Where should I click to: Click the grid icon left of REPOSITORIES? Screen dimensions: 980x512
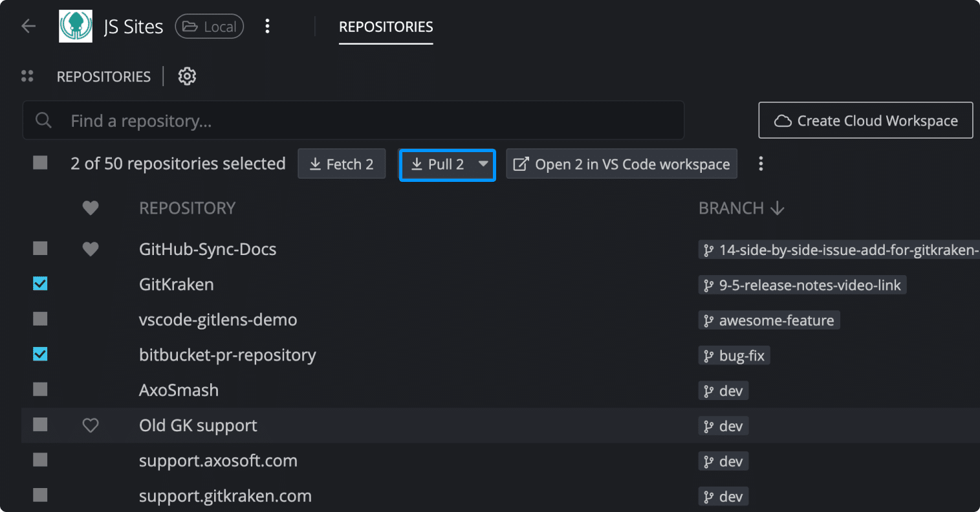(x=27, y=75)
